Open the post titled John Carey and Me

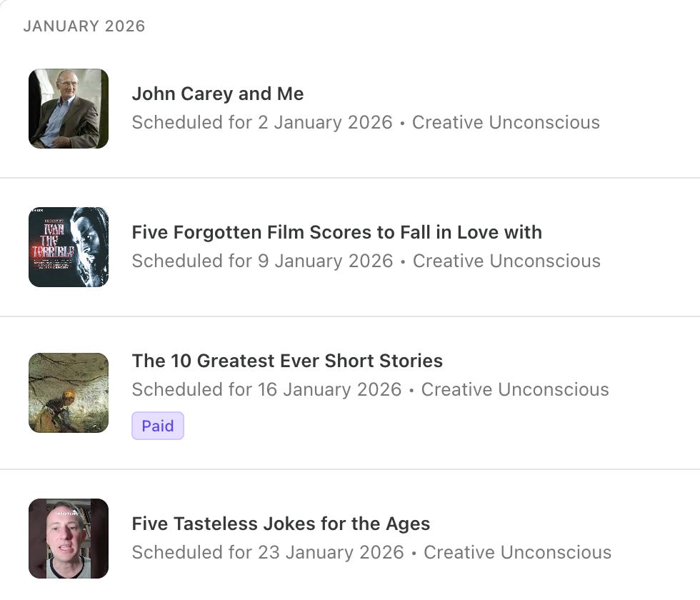point(217,94)
